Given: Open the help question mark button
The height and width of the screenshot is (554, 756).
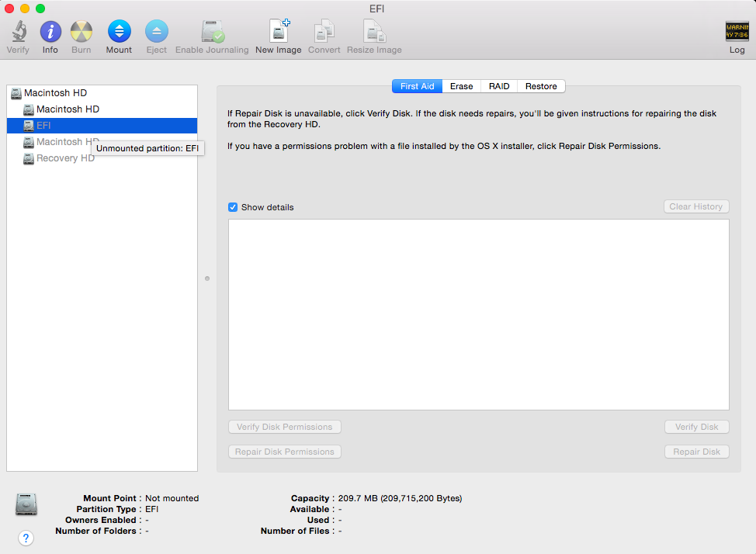Looking at the screenshot, I should point(26,538).
